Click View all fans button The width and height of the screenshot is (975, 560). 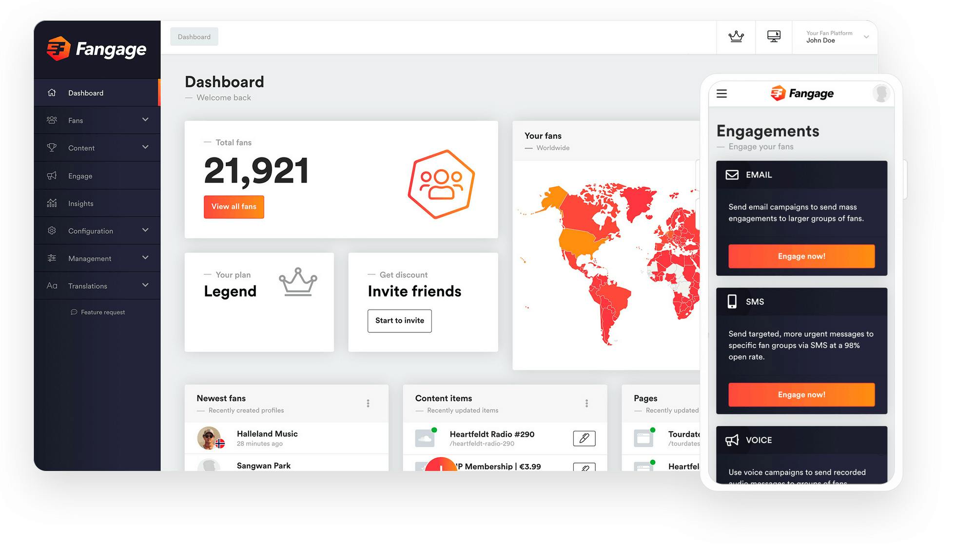pyautogui.click(x=234, y=206)
